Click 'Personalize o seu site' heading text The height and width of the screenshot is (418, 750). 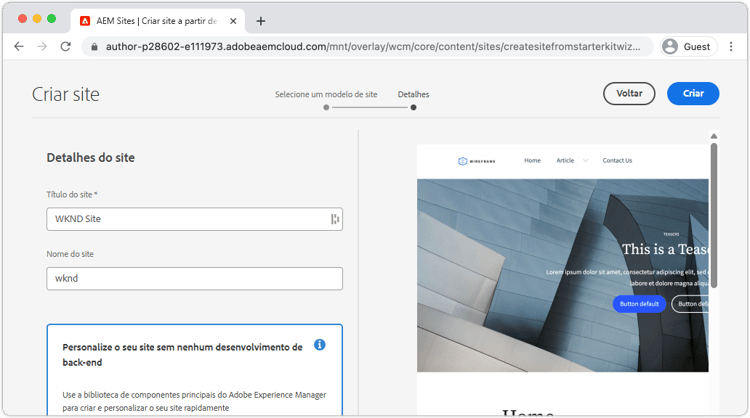click(182, 354)
